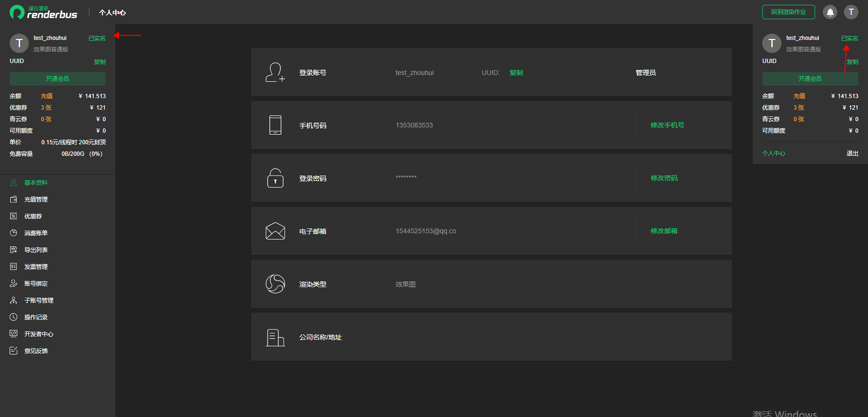Click the 公司名称/地址 building icon

275,337
